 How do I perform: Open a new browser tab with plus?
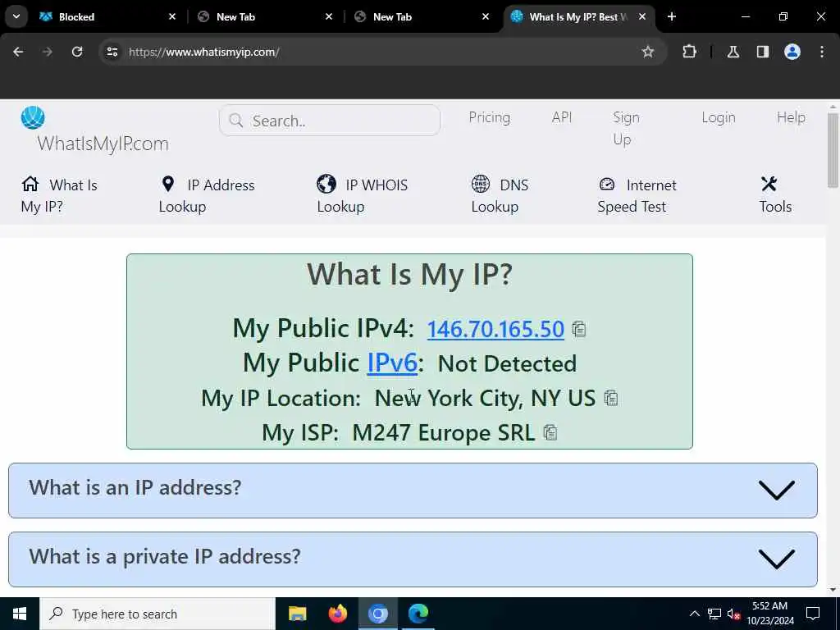(671, 16)
